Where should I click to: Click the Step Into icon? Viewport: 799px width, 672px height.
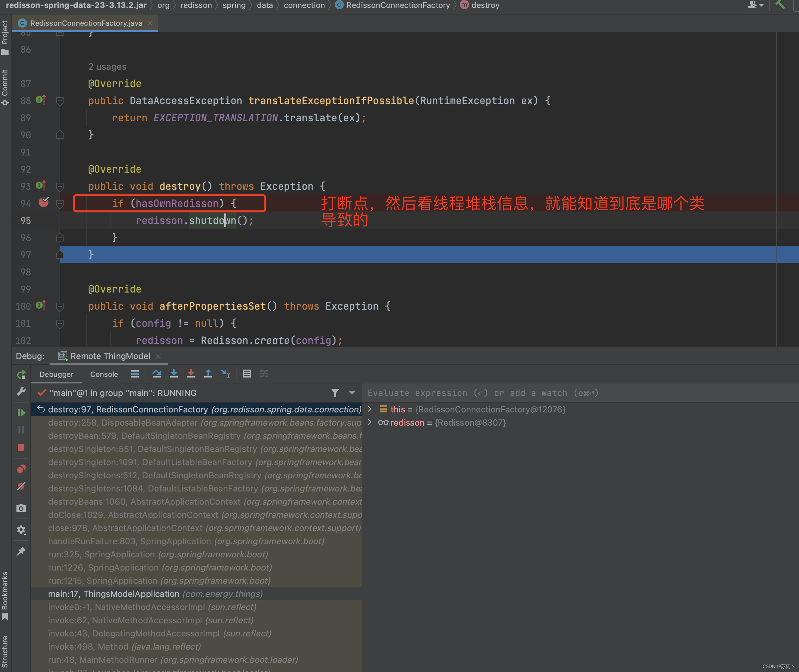click(174, 374)
